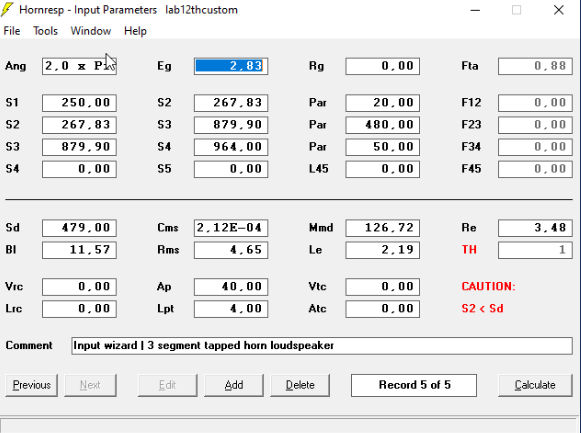Open the Tools menu
Screen dimensions: 581x433
pyautogui.click(x=45, y=31)
